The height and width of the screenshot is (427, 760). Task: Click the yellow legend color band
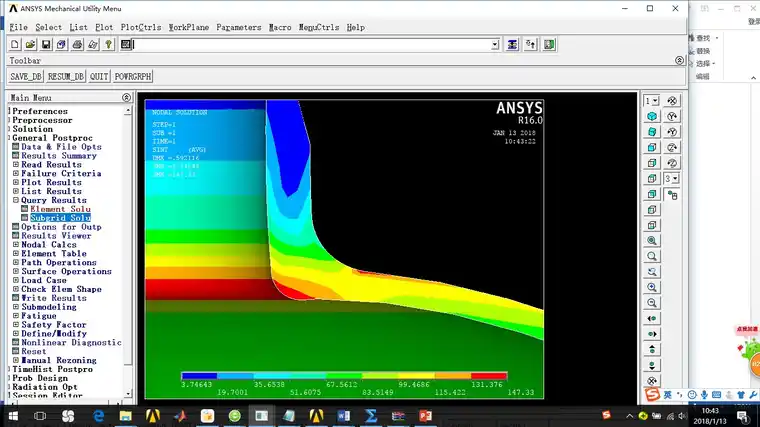coord(416,376)
